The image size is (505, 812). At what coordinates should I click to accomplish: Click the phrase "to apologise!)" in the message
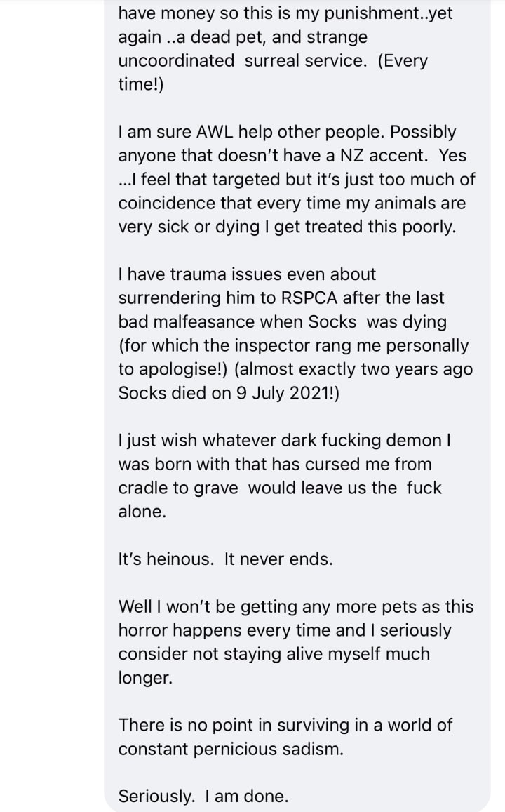click(173, 369)
